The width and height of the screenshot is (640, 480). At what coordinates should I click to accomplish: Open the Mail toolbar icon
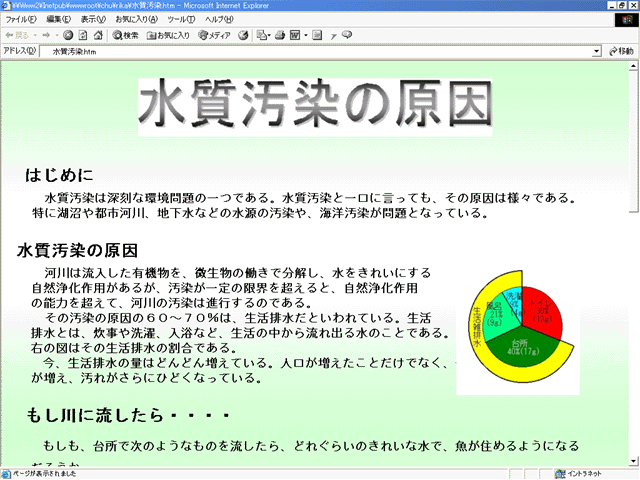261,35
